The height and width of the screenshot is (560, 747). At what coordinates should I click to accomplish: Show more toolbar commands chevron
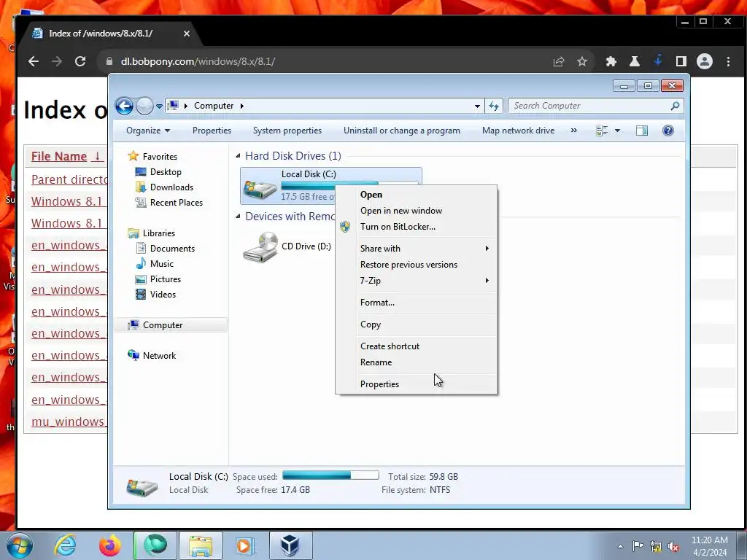tap(573, 131)
